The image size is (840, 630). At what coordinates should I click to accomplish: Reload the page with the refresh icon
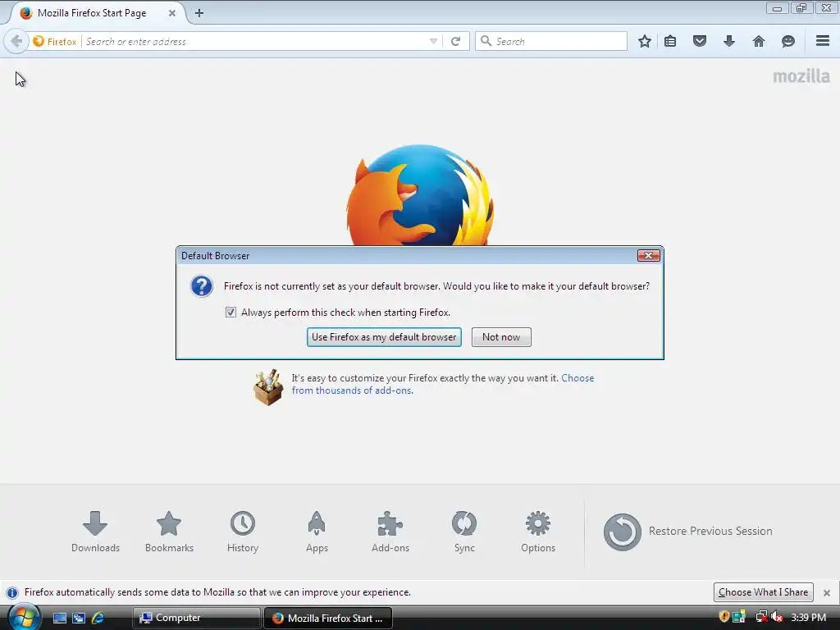point(455,41)
